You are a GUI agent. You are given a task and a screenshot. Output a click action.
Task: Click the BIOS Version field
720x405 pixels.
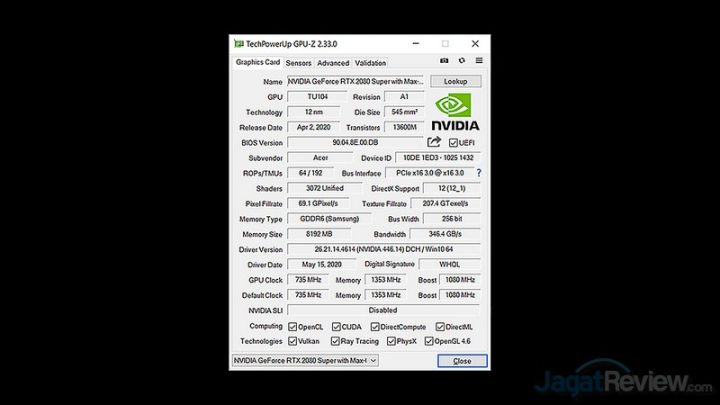[355, 142]
